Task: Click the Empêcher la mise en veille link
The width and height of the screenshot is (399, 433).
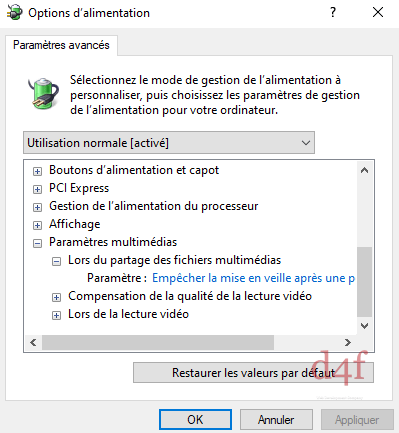Action: click(253, 278)
